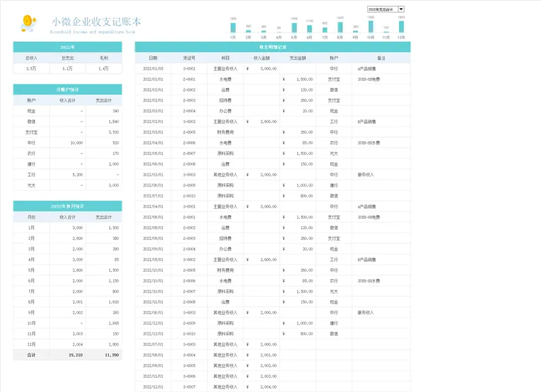Select the 1.4万 gross profit cell

pyautogui.click(x=104, y=69)
